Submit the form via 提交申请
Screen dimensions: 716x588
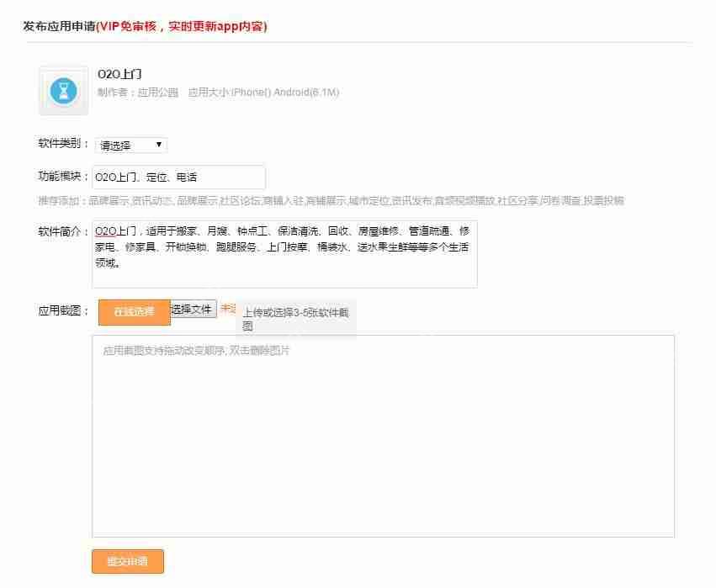[127, 562]
